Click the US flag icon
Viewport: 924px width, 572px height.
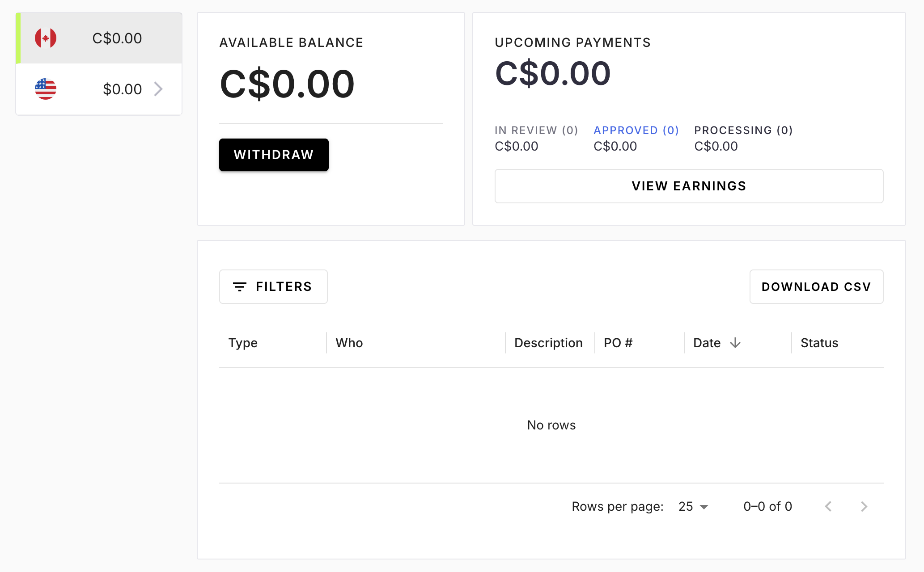click(46, 89)
